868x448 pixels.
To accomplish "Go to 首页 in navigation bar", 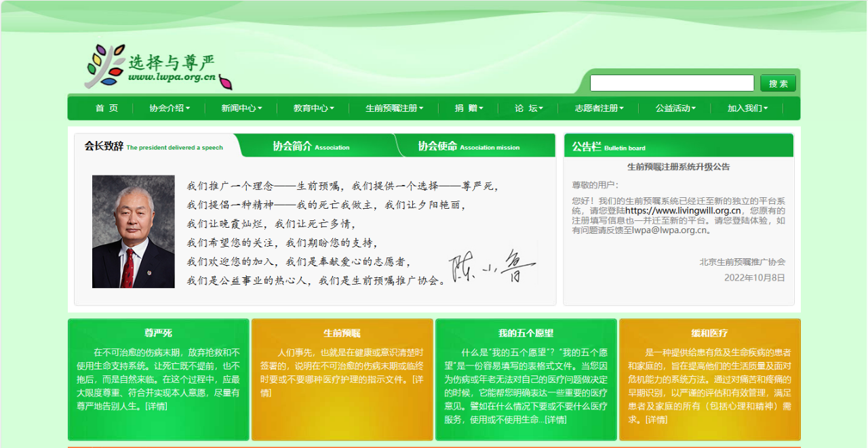I will (106, 108).
